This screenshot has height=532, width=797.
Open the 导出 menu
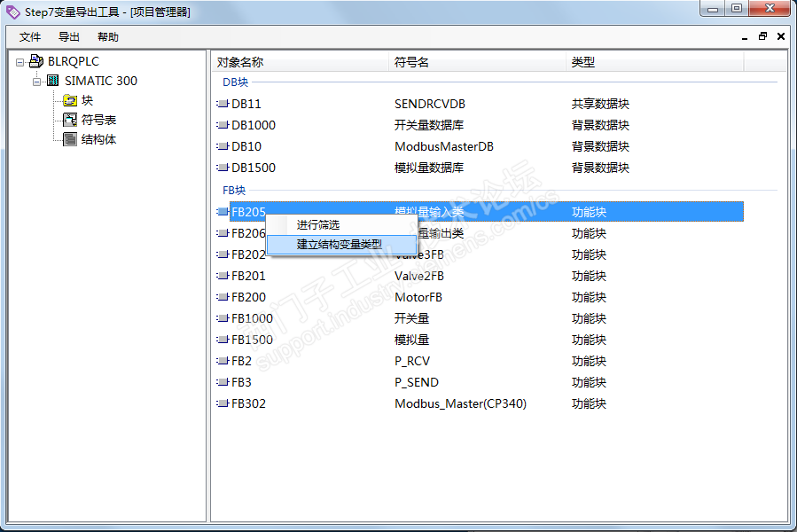tap(68, 37)
